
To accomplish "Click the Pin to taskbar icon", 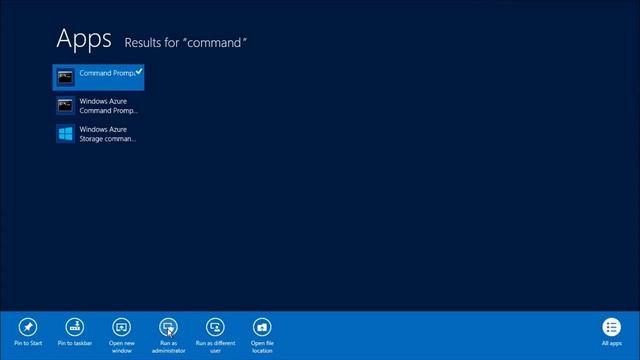I will point(75,327).
